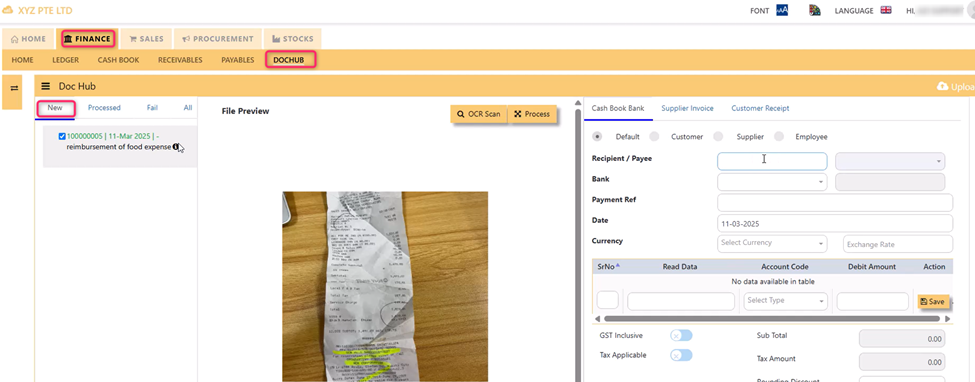The height and width of the screenshot is (382, 975).
Task: Open the Select Type dropdown in table
Action: 786,301
